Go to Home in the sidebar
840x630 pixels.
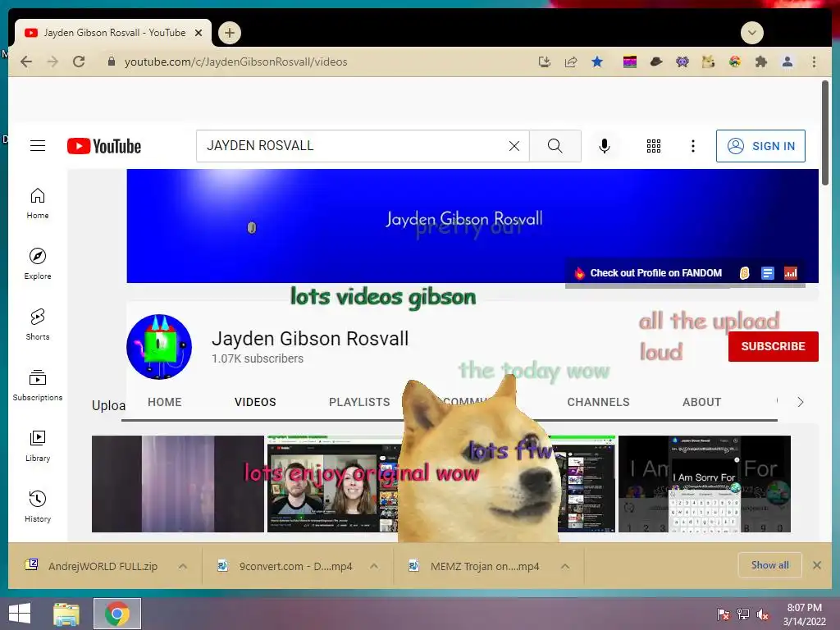pyautogui.click(x=38, y=203)
